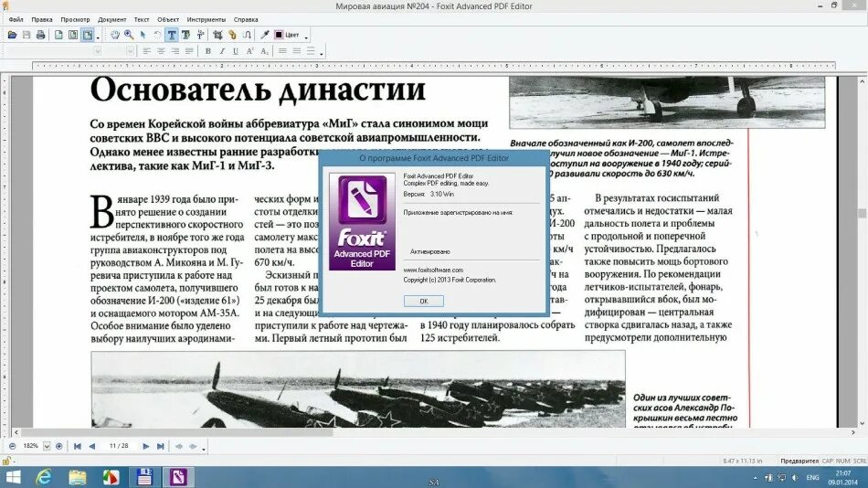Go to the previous page
The image size is (868, 488).
tap(92, 446)
